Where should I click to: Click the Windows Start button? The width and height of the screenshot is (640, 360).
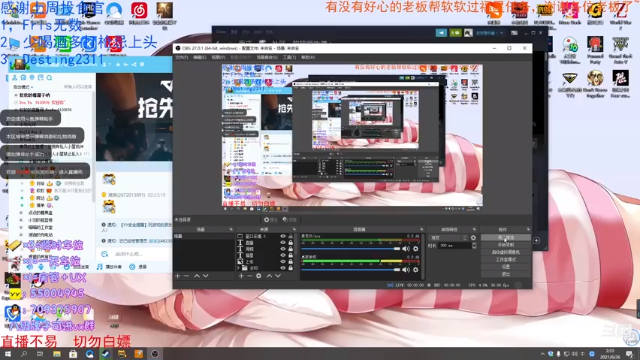pyautogui.click(x=8, y=354)
